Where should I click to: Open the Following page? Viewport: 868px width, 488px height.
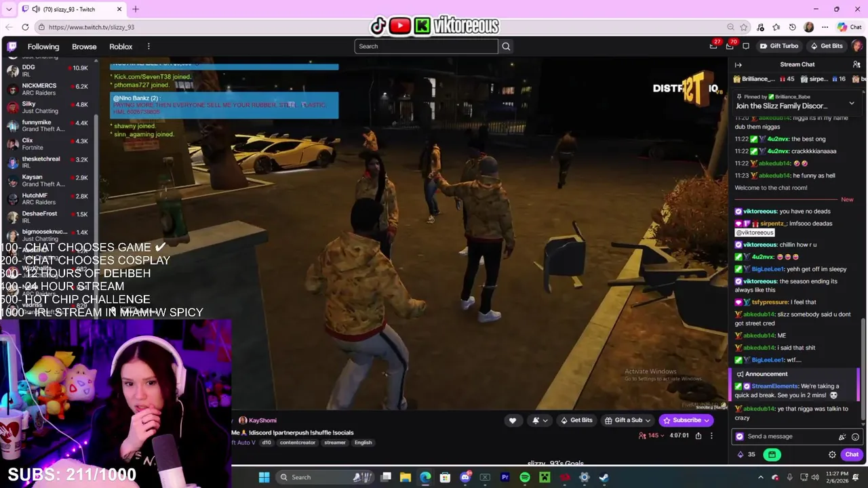pyautogui.click(x=43, y=46)
